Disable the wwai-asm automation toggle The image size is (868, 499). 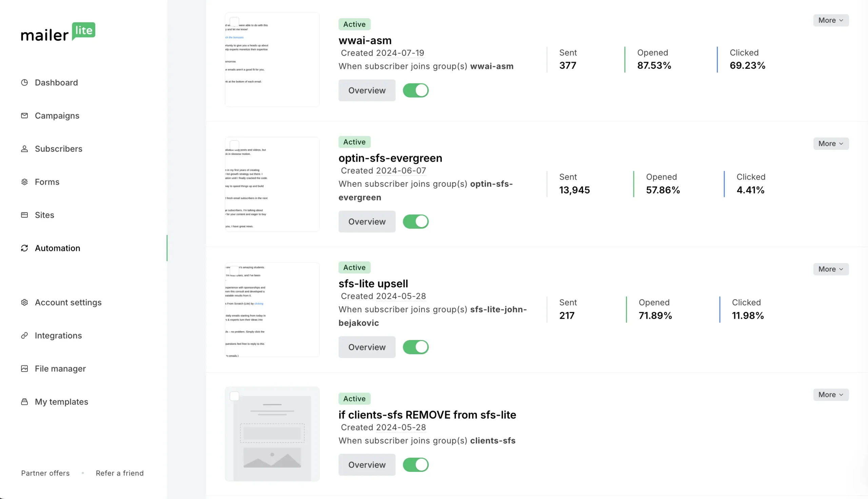(416, 91)
